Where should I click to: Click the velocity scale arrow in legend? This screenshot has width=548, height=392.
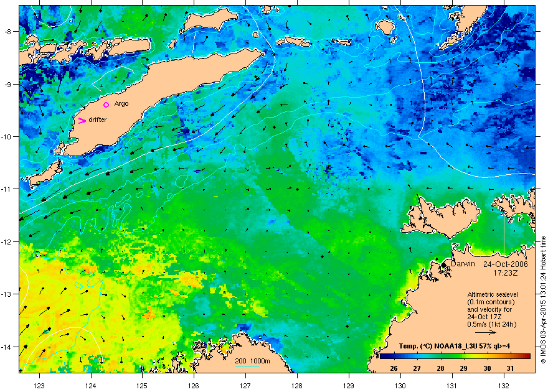tap(486, 332)
